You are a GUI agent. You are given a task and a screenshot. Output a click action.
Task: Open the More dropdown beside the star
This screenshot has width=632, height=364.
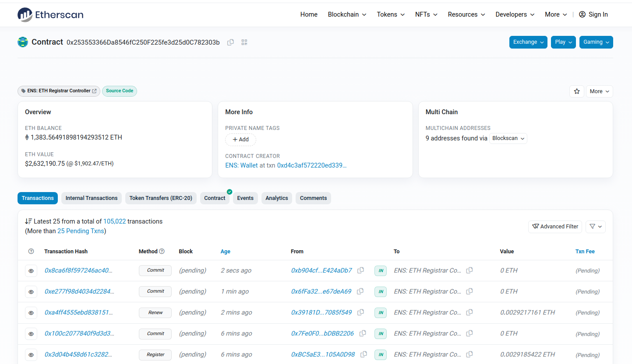point(599,91)
